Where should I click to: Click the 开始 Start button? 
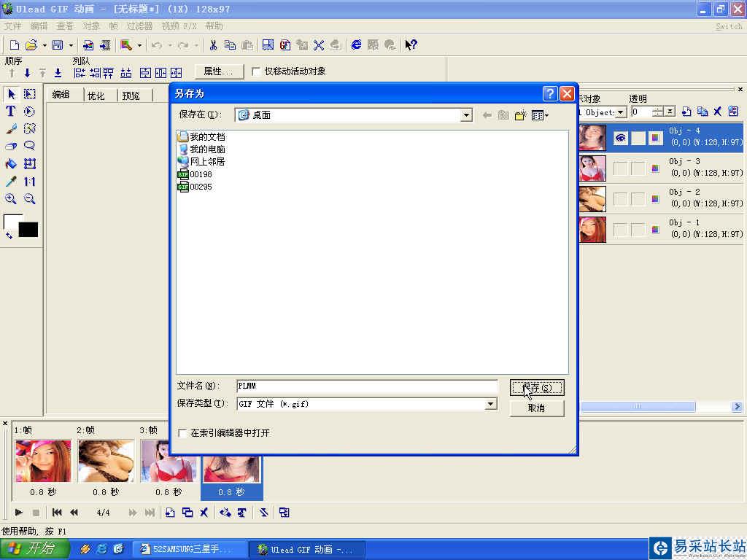(x=35, y=548)
